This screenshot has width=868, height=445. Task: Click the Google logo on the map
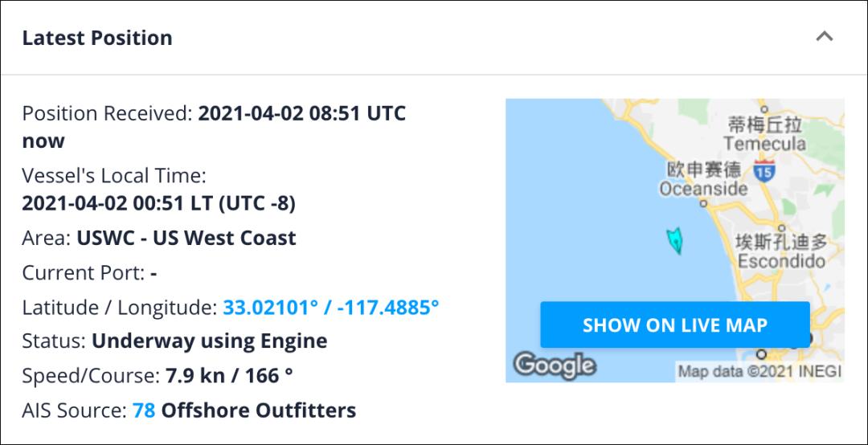point(555,365)
